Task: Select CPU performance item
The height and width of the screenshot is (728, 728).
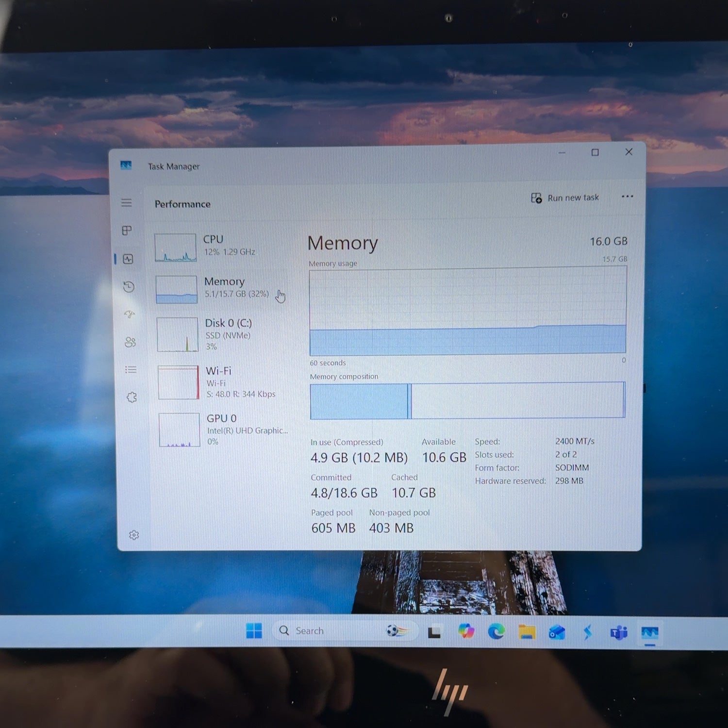Action: pyautogui.click(x=221, y=247)
